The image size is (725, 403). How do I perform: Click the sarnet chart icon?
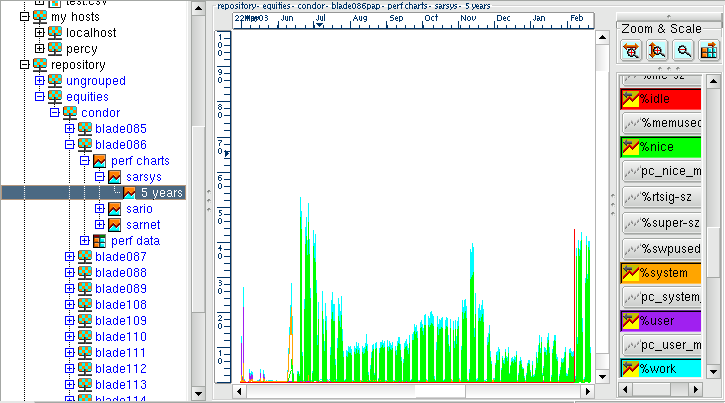point(115,225)
